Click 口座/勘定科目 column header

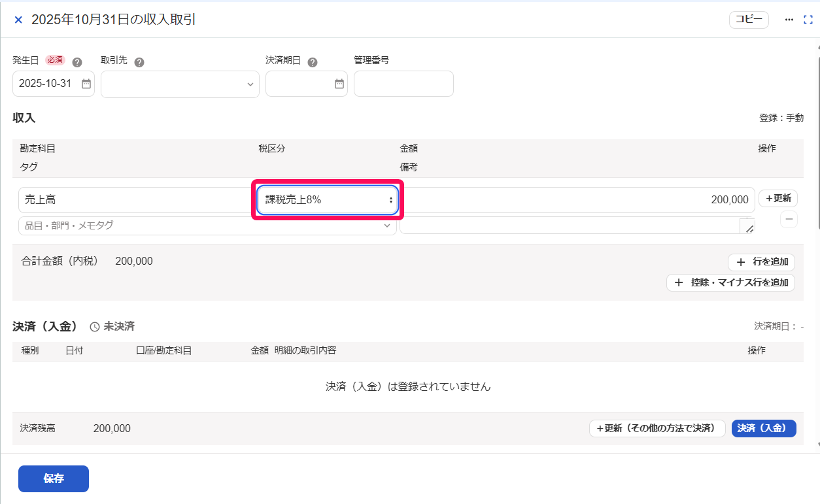(163, 351)
